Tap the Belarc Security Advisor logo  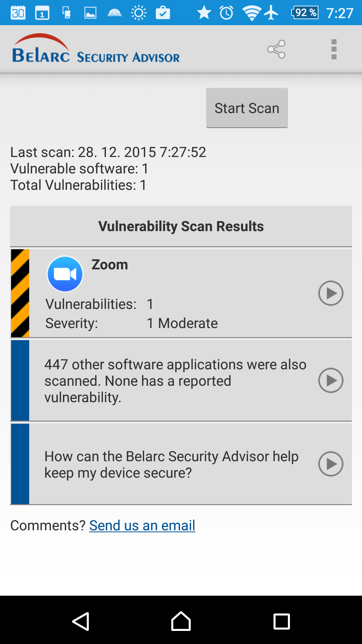click(96, 49)
